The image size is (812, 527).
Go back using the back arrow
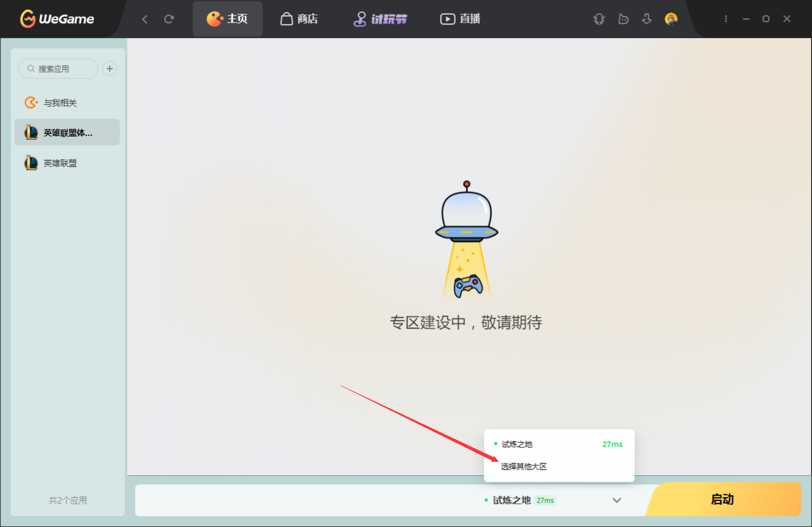145,19
